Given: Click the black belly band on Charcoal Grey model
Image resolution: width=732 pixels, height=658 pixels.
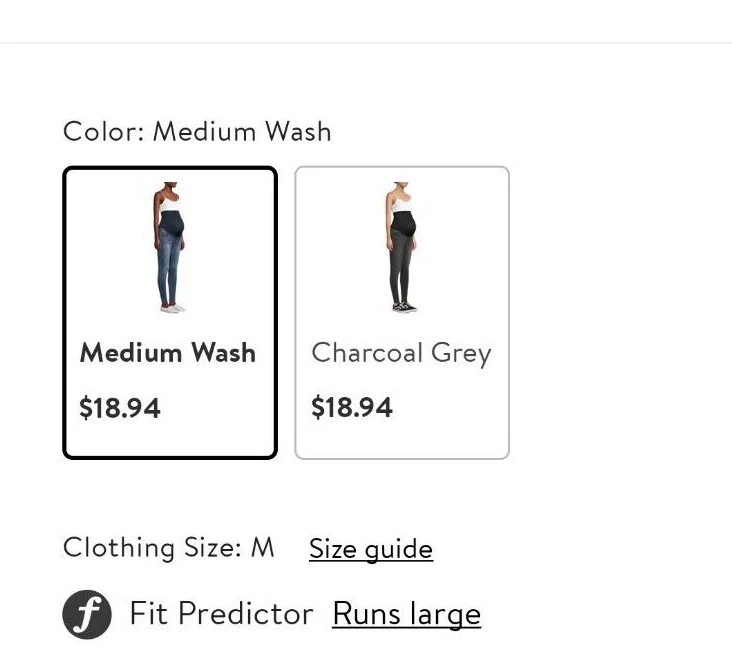Looking at the screenshot, I should pyautogui.click(x=403, y=223).
